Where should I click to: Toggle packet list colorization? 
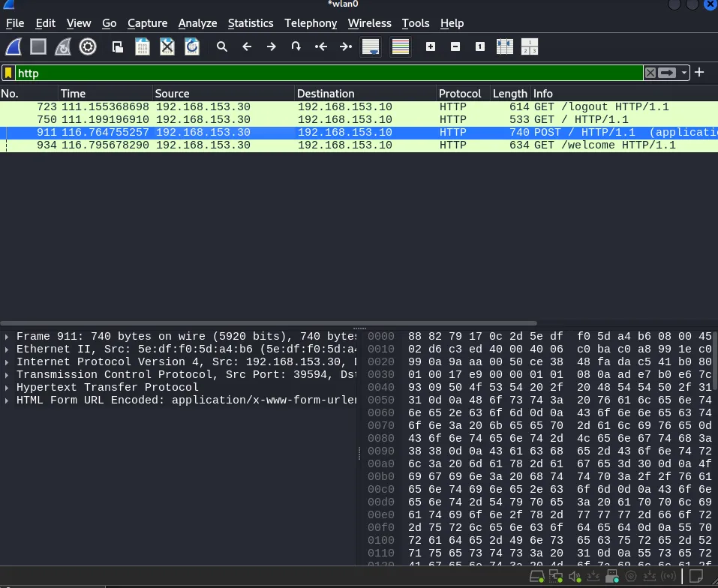click(400, 46)
